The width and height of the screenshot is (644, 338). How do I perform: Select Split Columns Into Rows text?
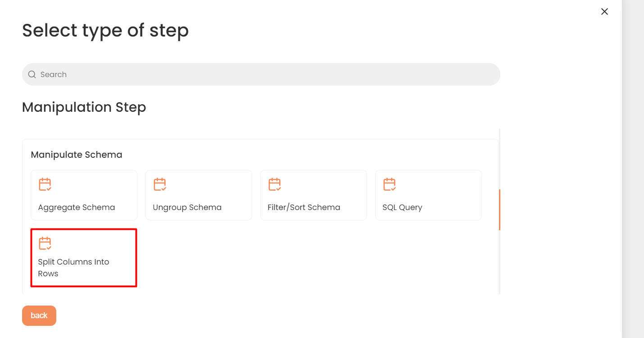click(x=73, y=268)
